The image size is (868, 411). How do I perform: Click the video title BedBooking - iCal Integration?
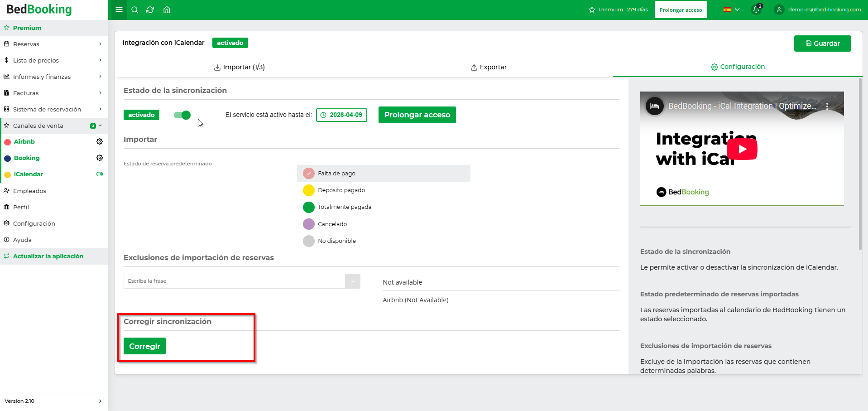point(742,106)
